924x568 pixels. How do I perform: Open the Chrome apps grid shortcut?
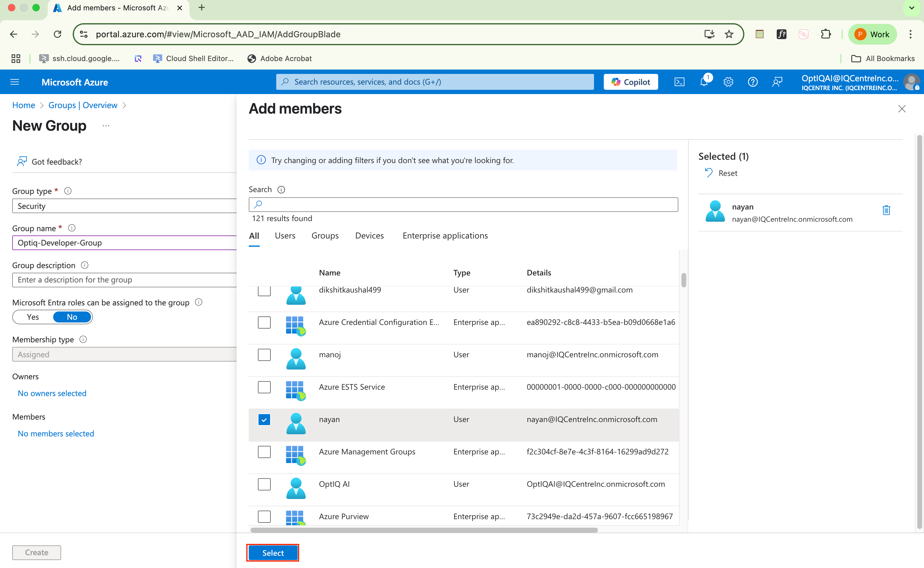16,59
